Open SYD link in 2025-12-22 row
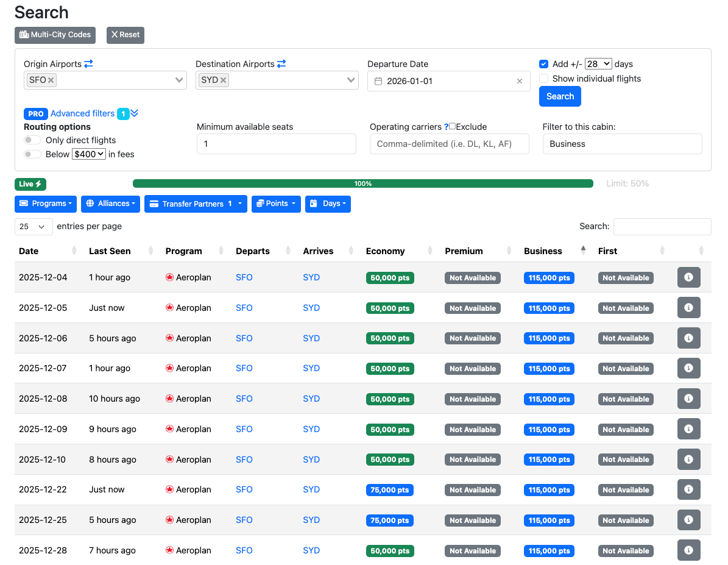This screenshot has width=728, height=565. (311, 489)
